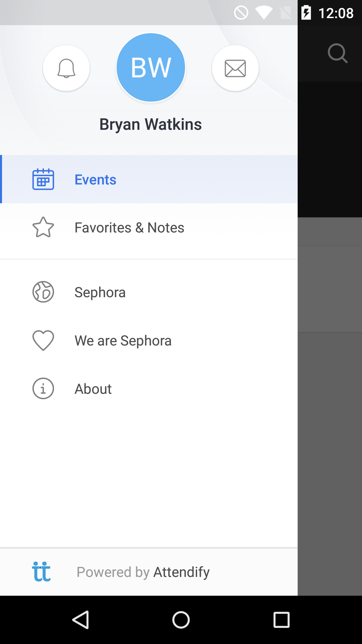Tap the Sephora globe icon
The width and height of the screenshot is (362, 644).
click(43, 292)
